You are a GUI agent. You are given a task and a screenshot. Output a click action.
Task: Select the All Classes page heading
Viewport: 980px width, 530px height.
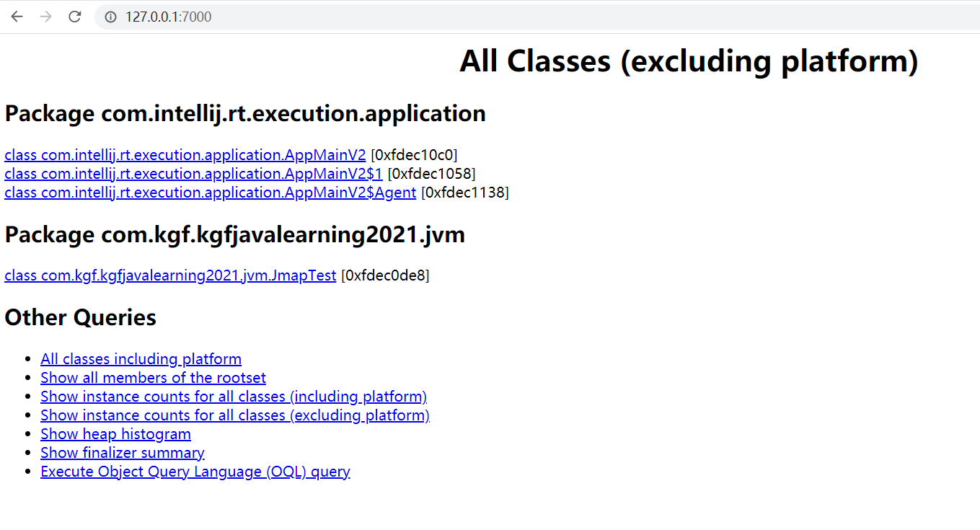point(689,61)
